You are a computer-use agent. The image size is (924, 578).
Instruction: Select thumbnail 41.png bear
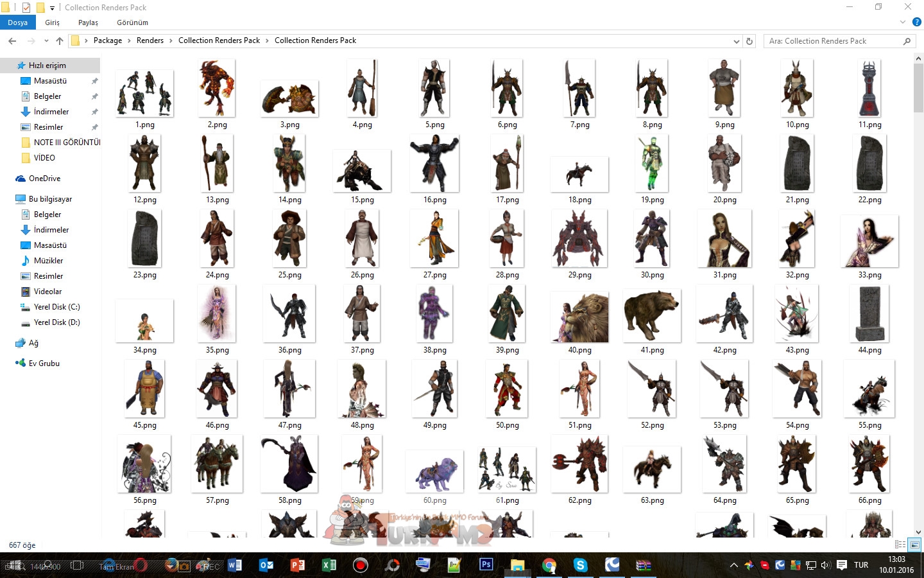pos(652,315)
